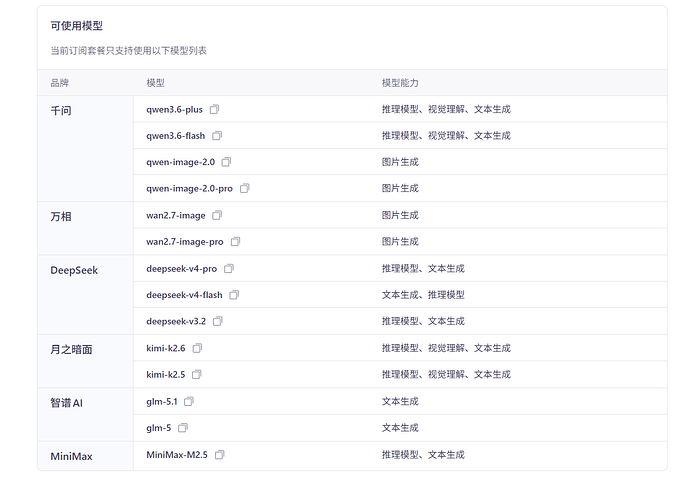Click MiniMax-M2.5 推理模型、文本生成 capability
The height and width of the screenshot is (478, 690).
pyautogui.click(x=423, y=455)
